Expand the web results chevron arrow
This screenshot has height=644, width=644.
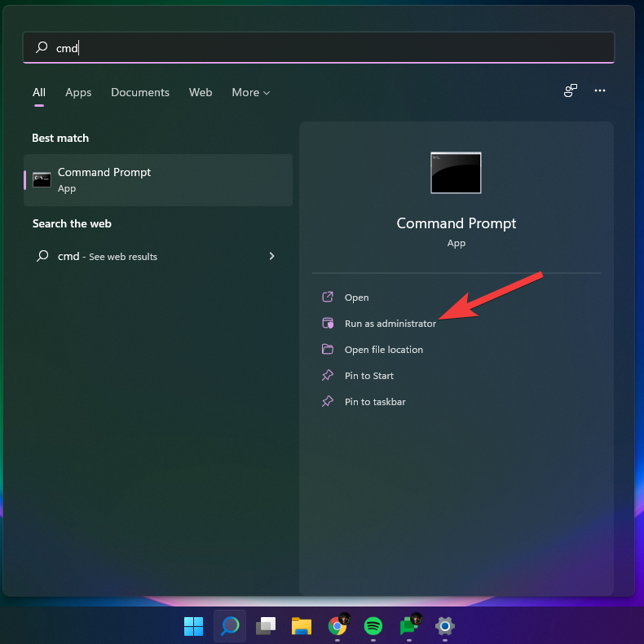click(x=271, y=256)
